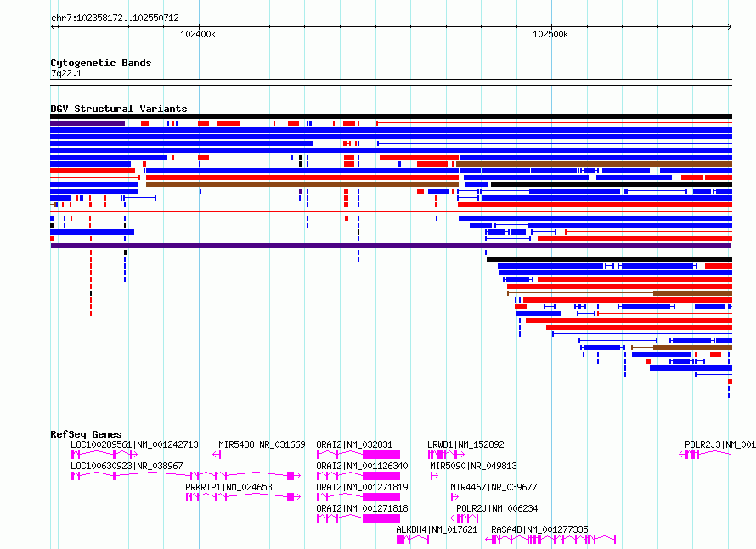This screenshot has height=549, width=756.
Task: Open the LOC100630923|NR_038967 label
Action: pyautogui.click(x=127, y=466)
